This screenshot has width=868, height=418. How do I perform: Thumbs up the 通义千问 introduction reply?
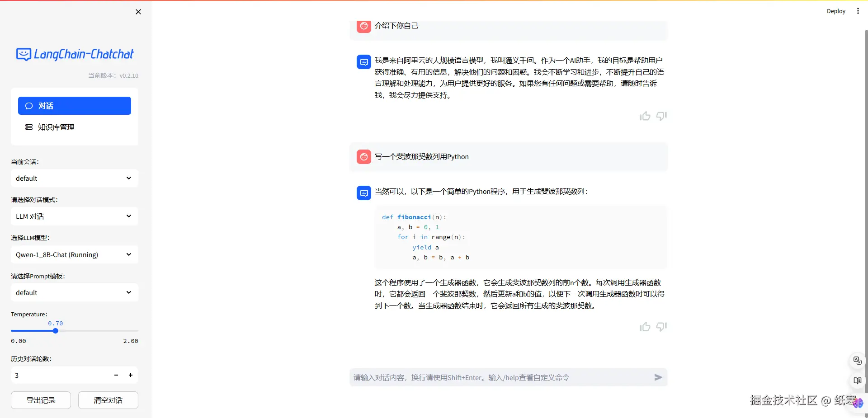(645, 116)
